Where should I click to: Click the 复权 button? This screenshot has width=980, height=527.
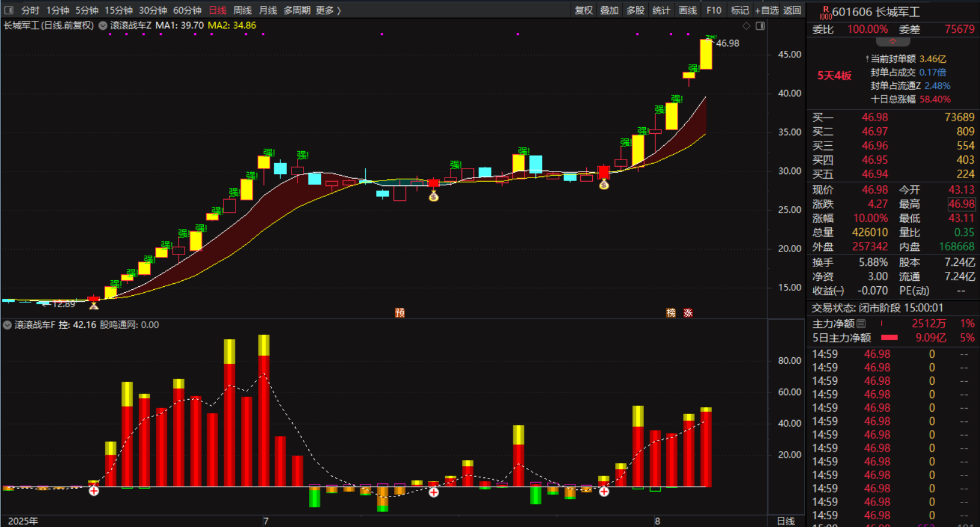tap(583, 10)
